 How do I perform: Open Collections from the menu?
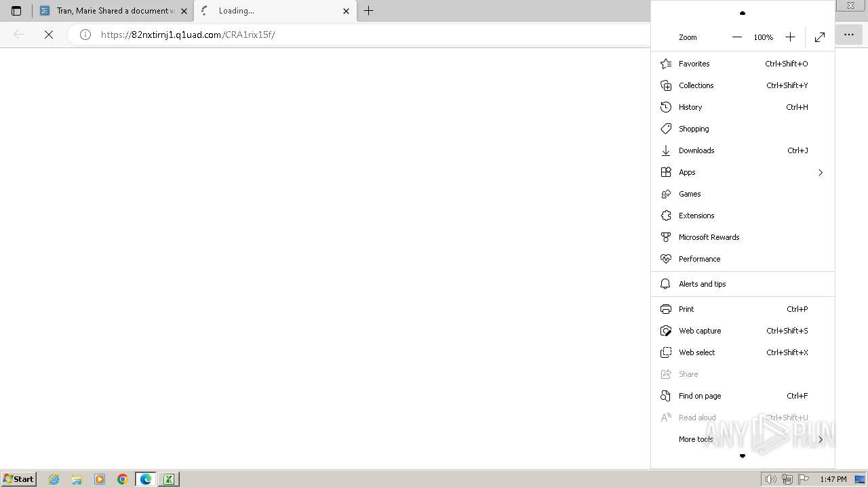(743, 85)
